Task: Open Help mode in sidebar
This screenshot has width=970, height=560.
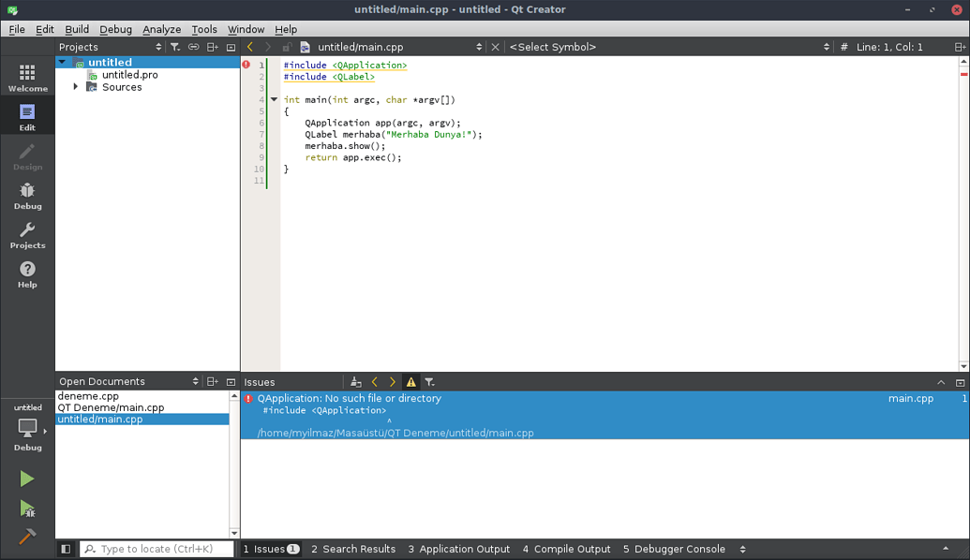Action: click(27, 274)
